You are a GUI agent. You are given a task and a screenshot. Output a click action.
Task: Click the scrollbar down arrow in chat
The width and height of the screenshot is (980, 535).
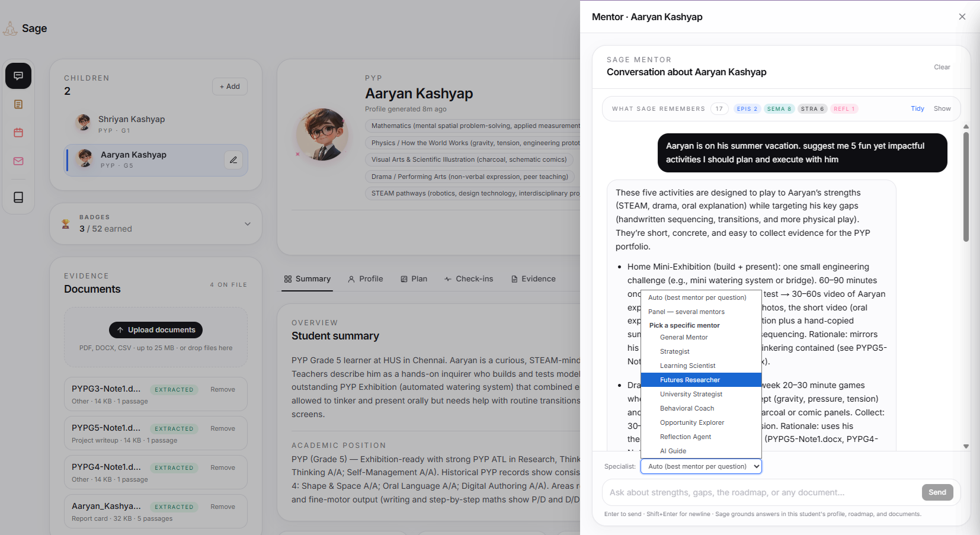(966, 447)
